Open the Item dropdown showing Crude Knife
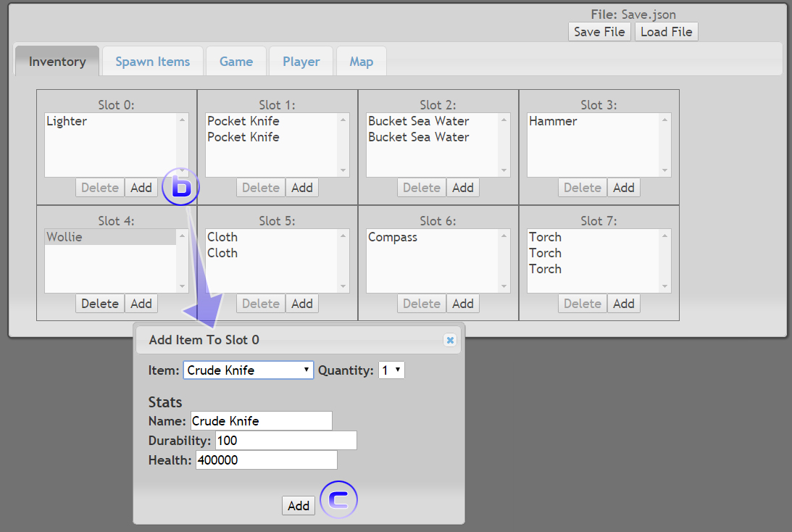 248,370
